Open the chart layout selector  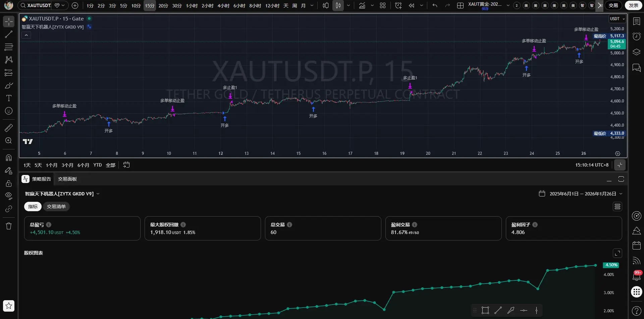461,5
